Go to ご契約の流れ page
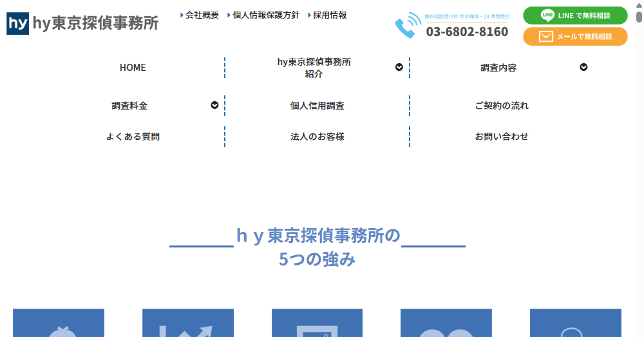 (x=502, y=106)
